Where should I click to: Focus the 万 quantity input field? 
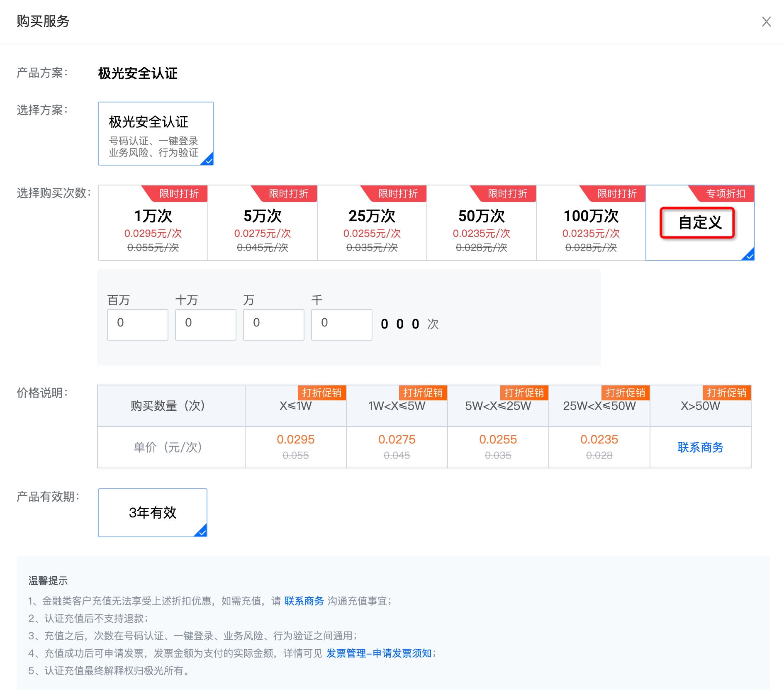point(274,324)
